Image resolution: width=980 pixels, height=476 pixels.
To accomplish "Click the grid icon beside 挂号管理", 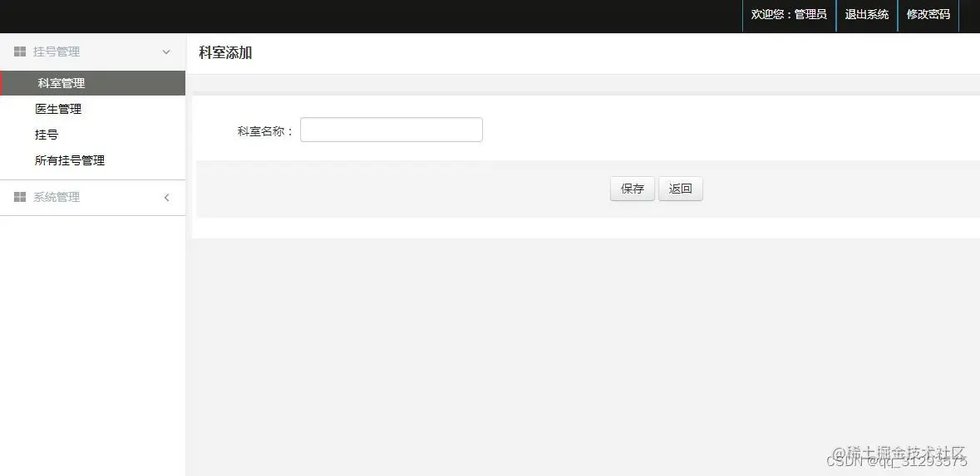I will [x=20, y=52].
